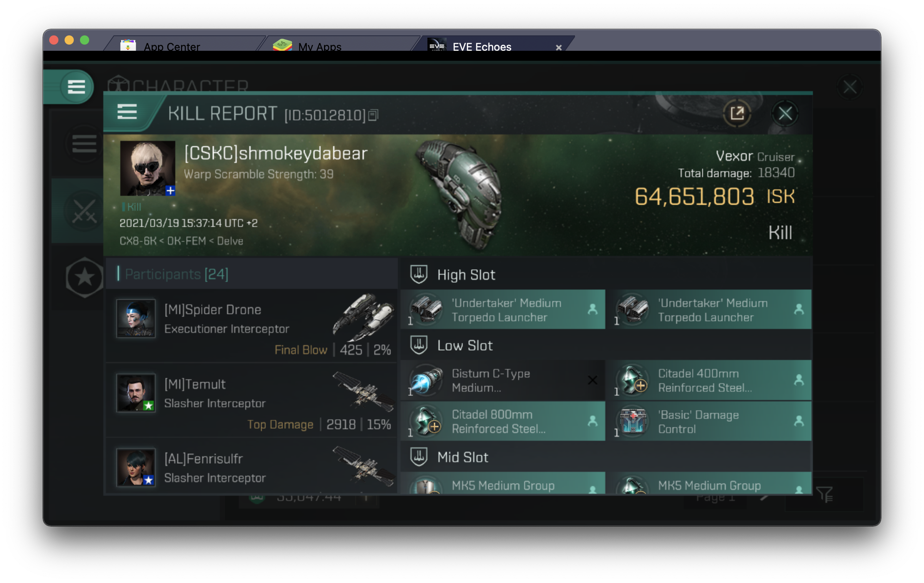
Task: Open the star medal sidebar icon
Action: (x=84, y=277)
